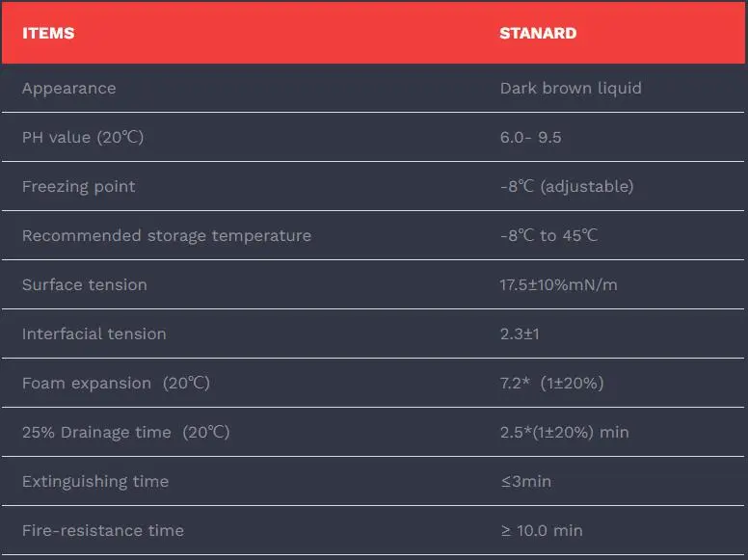Viewport: 748px width, 560px height.
Task: Select the Recommended storage temperature label
Action: point(167,235)
